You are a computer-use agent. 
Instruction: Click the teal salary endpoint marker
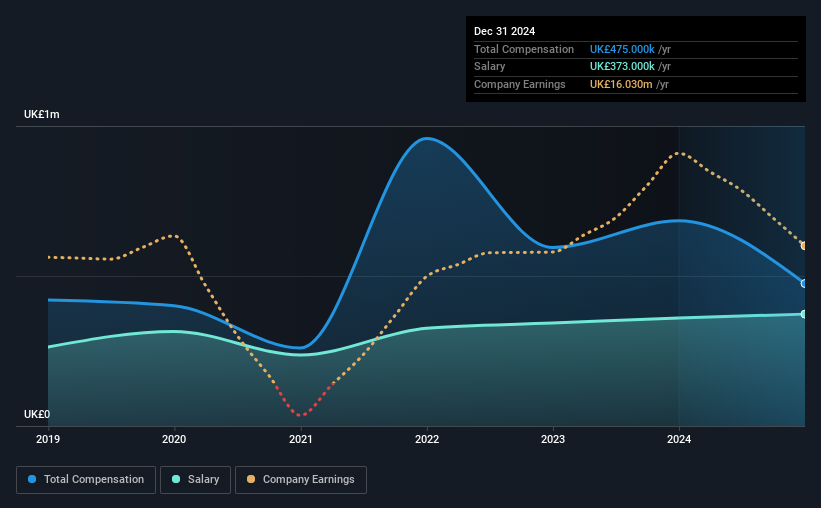click(x=804, y=314)
